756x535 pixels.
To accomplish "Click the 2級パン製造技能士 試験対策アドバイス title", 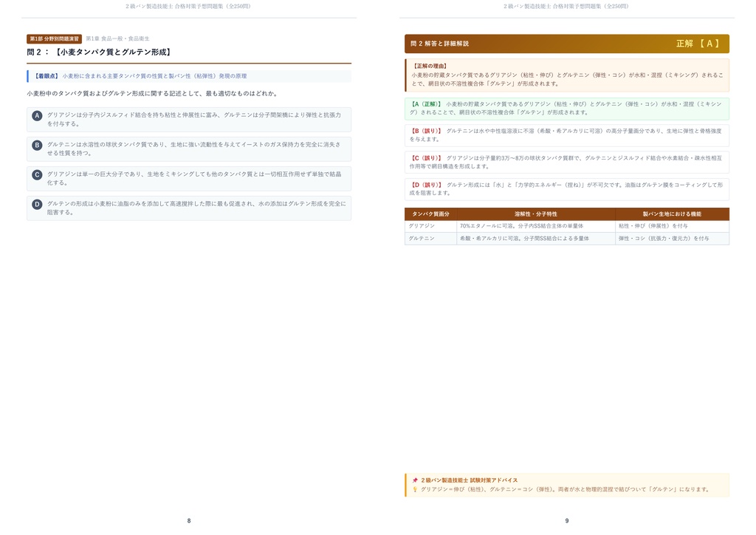I will [469, 480].
